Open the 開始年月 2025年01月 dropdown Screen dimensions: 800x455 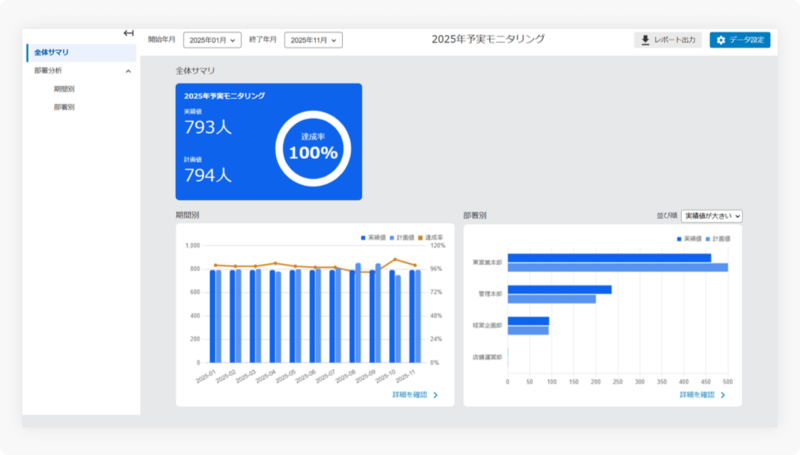(x=212, y=40)
